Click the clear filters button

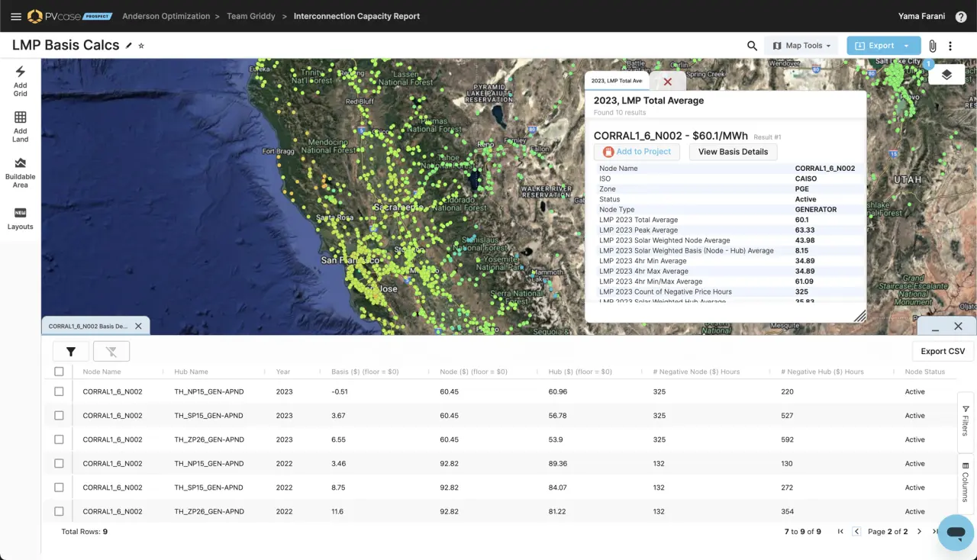(111, 351)
